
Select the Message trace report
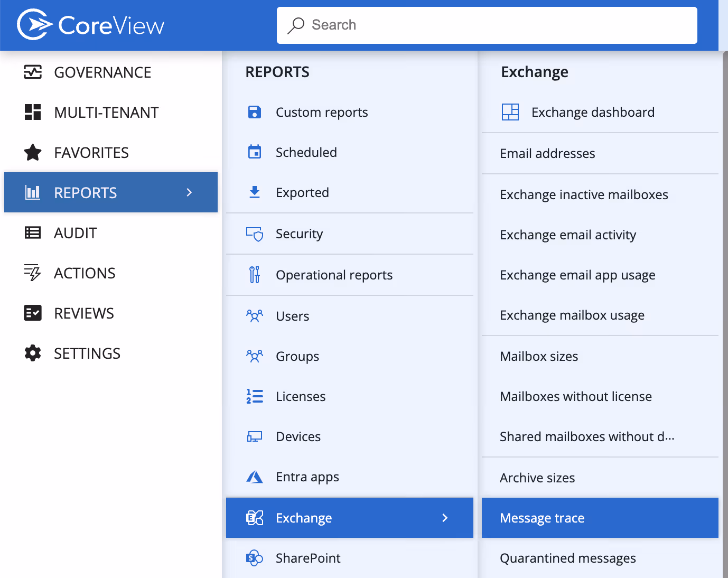542,518
